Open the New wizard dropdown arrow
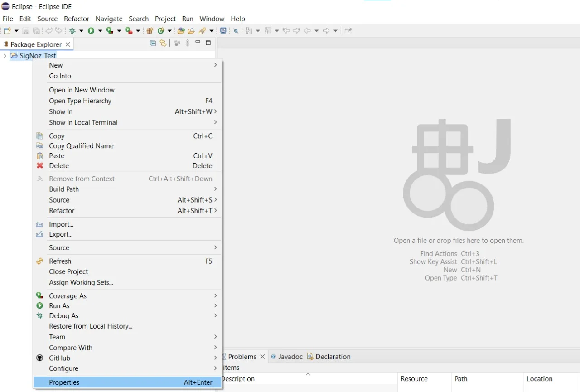580x392 pixels. (x=16, y=31)
